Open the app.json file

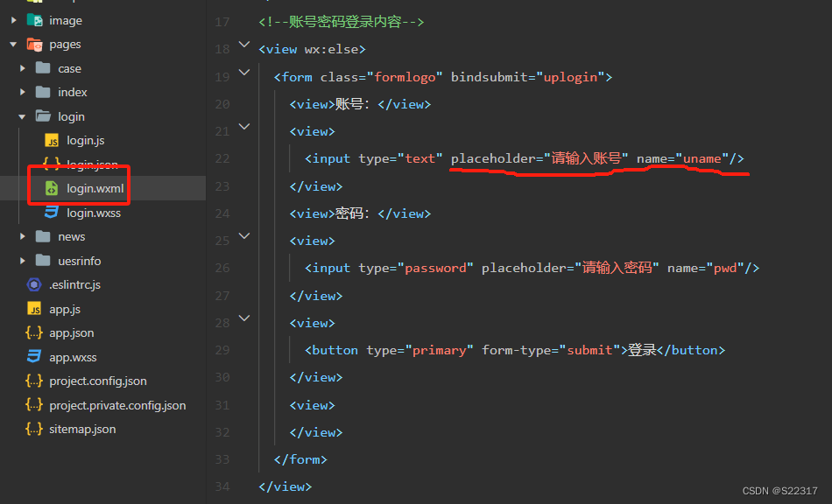pyautogui.click(x=72, y=332)
